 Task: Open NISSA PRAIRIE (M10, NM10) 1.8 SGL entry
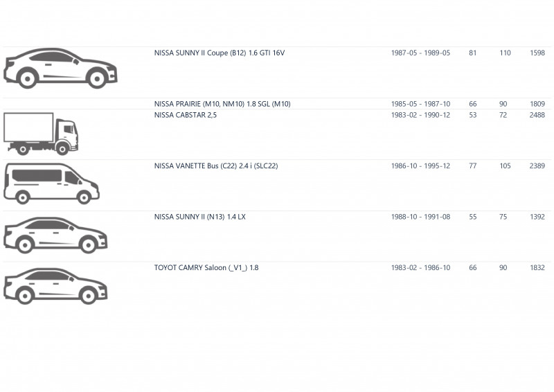coord(222,104)
